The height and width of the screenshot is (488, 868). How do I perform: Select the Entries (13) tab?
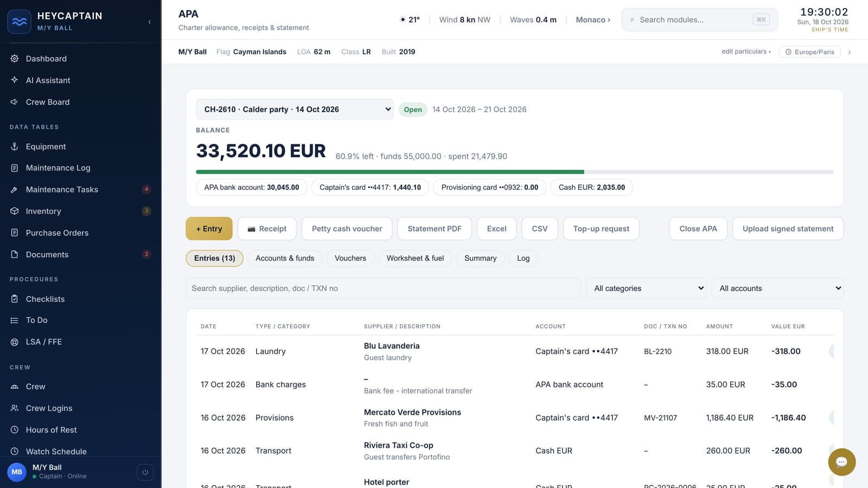click(214, 258)
